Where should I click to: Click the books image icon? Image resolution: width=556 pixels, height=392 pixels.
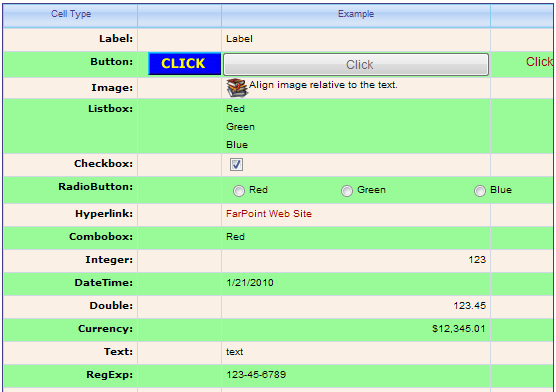[x=237, y=88]
